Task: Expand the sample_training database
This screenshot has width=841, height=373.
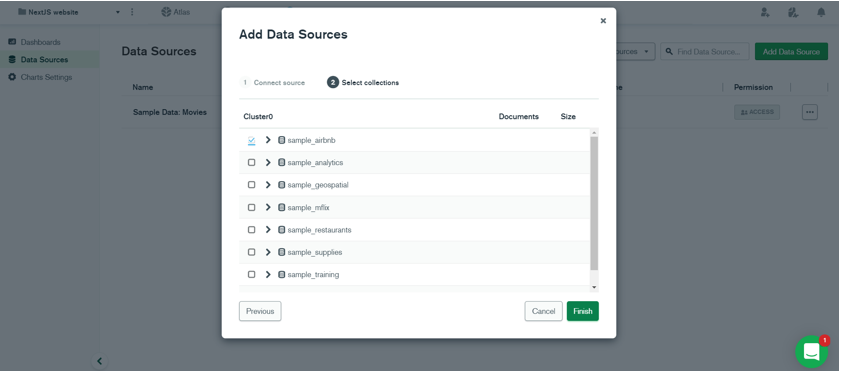Action: pyautogui.click(x=268, y=274)
